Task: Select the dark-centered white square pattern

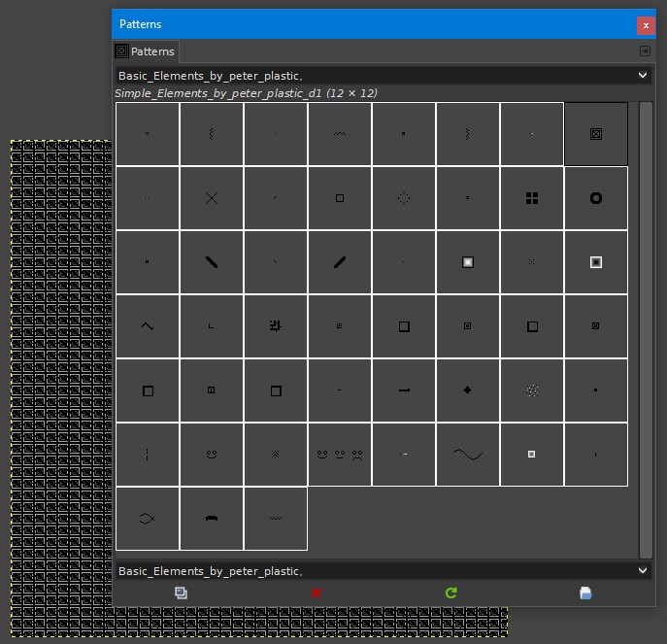Action: coord(596,262)
